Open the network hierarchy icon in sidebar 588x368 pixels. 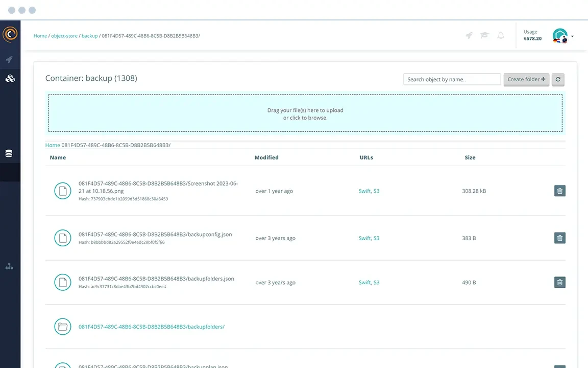tap(9, 267)
